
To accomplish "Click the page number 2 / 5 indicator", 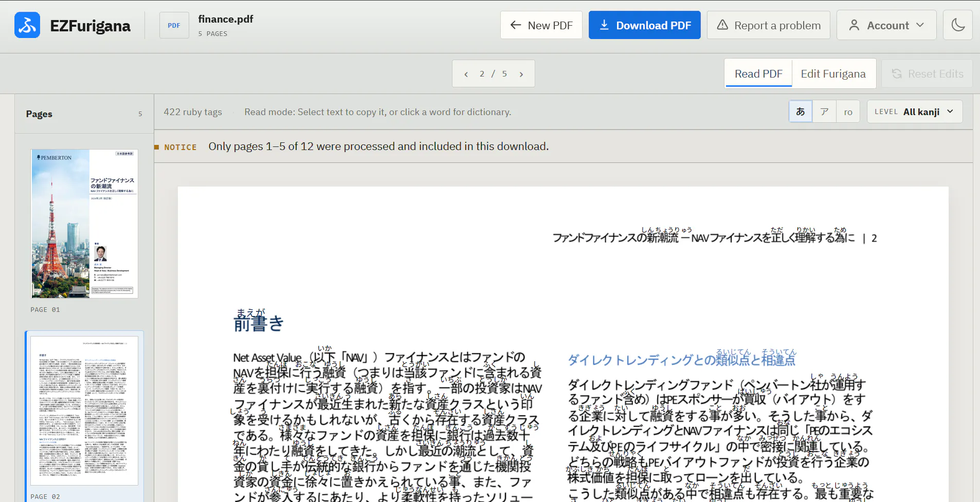I will [493, 74].
